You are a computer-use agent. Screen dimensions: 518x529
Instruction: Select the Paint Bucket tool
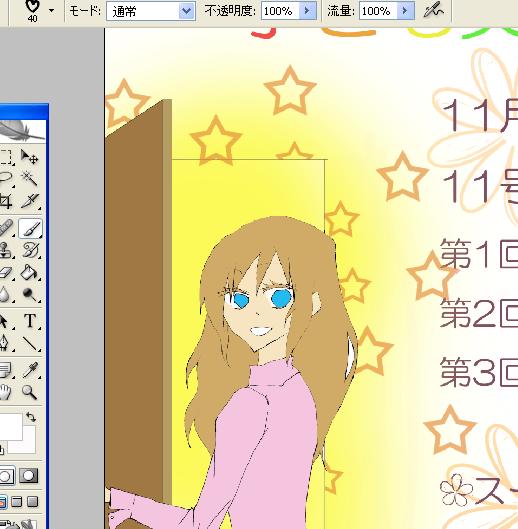(x=30, y=272)
